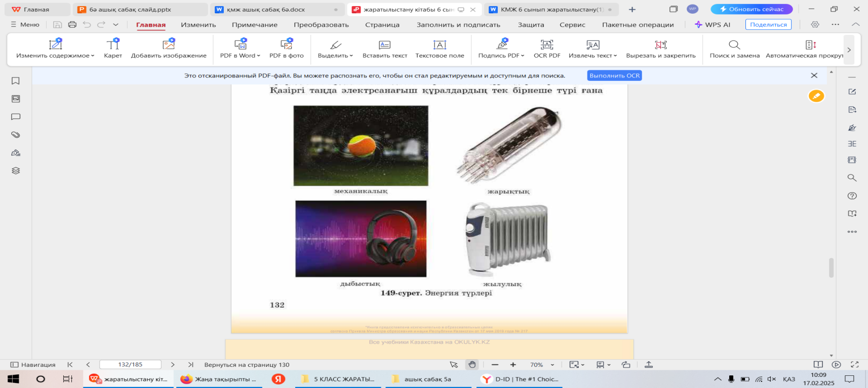Click the search icon in right sidebar

point(852,178)
